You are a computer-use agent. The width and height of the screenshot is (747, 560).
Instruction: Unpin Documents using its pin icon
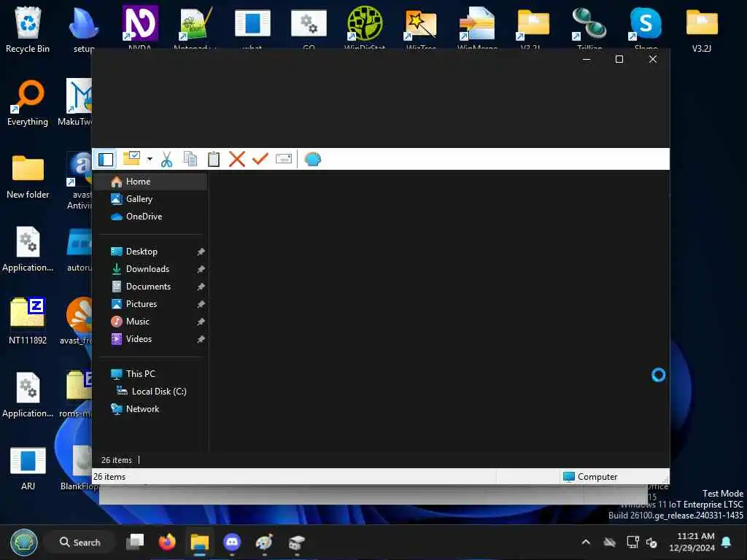point(201,287)
